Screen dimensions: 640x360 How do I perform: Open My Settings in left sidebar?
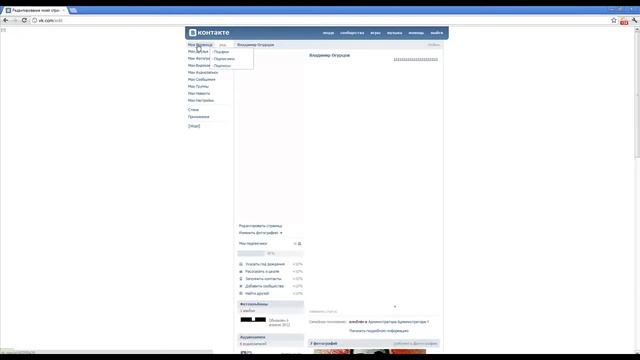pos(201,100)
